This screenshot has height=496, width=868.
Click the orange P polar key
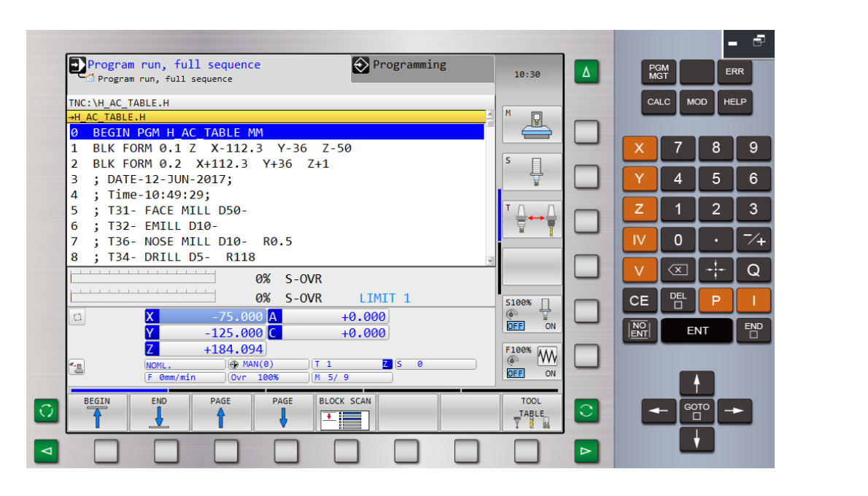pyautogui.click(x=716, y=300)
